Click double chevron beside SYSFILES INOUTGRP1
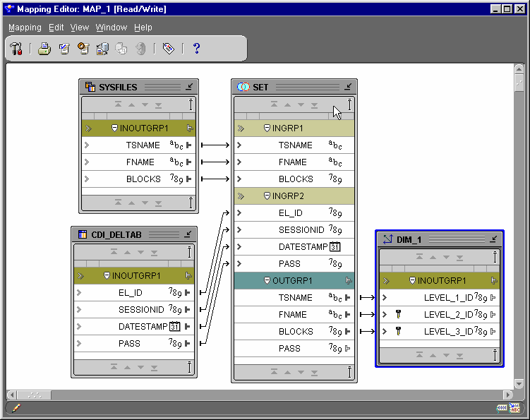Image resolution: width=530 pixels, height=420 pixels. [x=88, y=128]
